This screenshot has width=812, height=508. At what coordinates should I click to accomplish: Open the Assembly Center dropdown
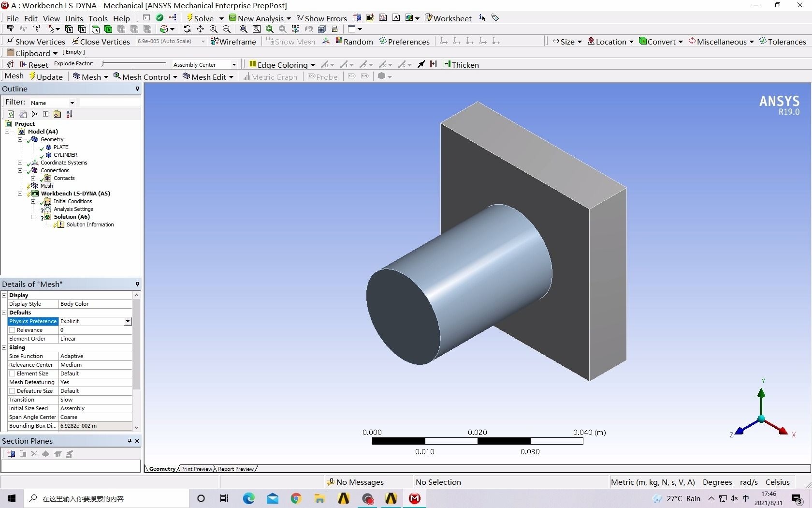click(233, 64)
